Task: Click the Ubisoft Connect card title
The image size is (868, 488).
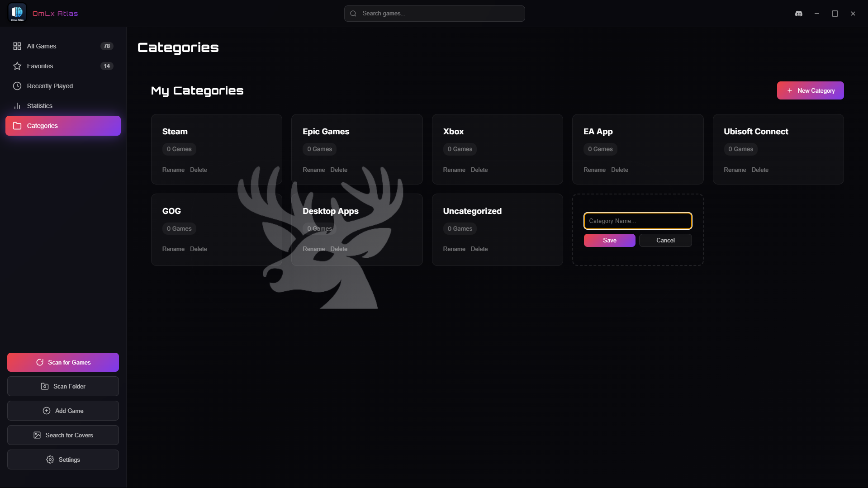Action: 756,132
